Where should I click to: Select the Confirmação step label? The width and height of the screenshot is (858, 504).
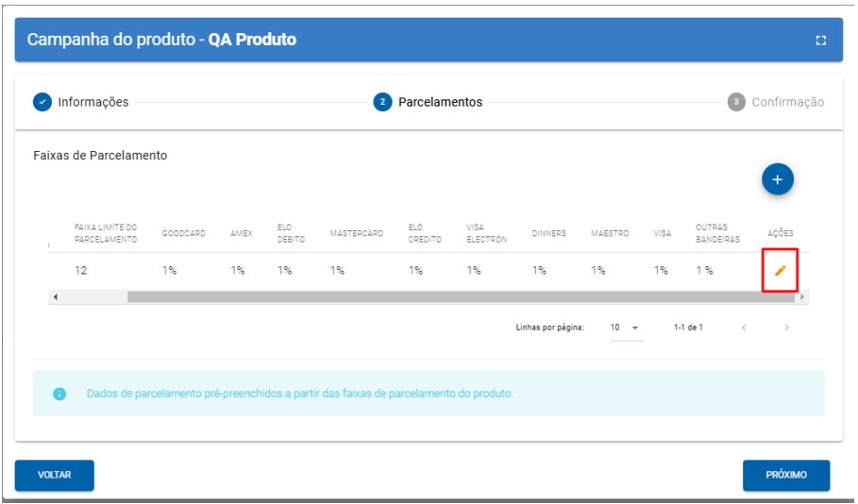[787, 102]
